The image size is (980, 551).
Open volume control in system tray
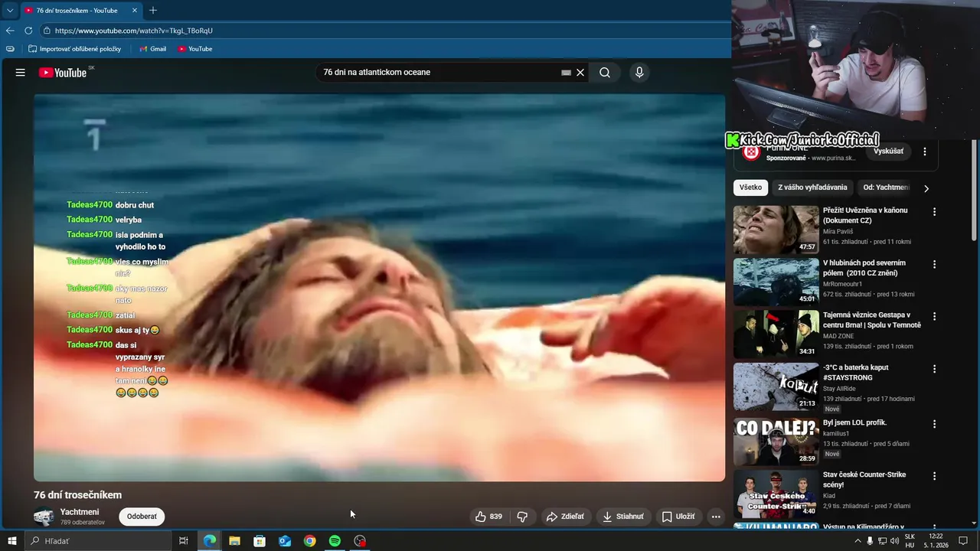[894, 541]
